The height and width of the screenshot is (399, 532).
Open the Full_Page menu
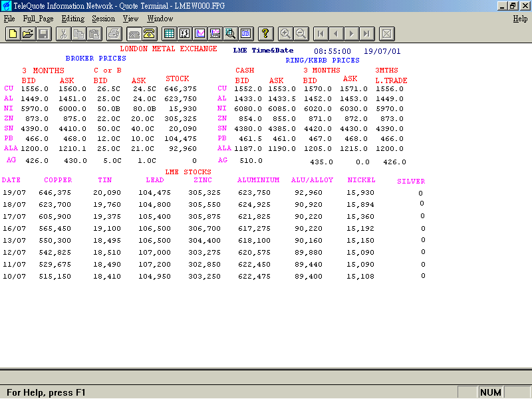tap(39, 19)
